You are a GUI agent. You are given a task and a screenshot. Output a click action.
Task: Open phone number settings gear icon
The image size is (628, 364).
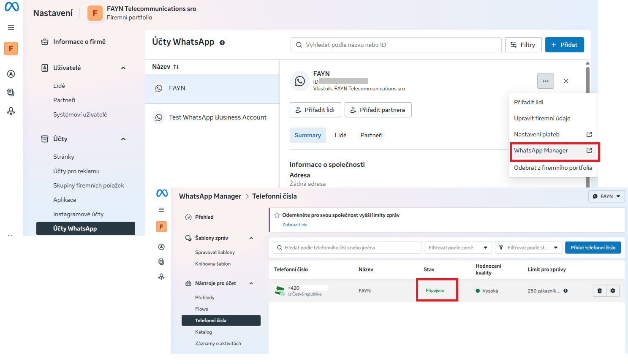pos(613,291)
